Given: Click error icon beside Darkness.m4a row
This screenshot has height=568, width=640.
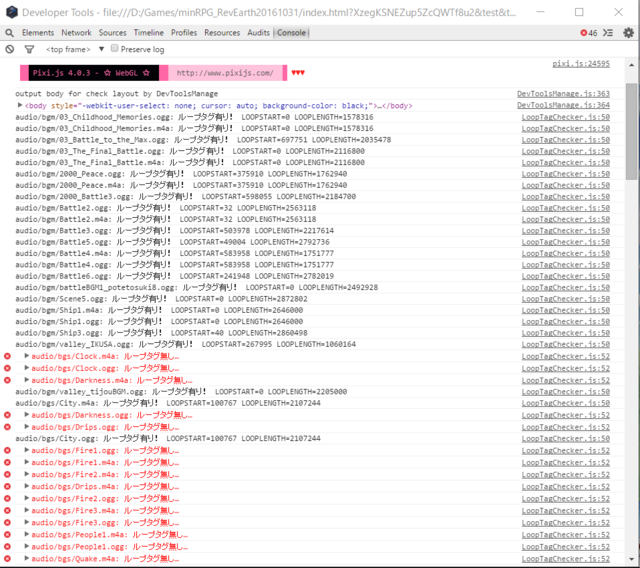Looking at the screenshot, I should 7,380.
